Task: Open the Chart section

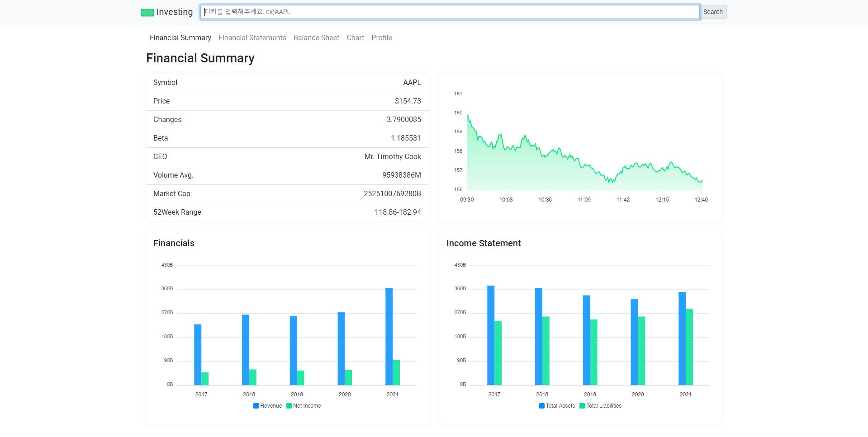Action: pos(355,38)
